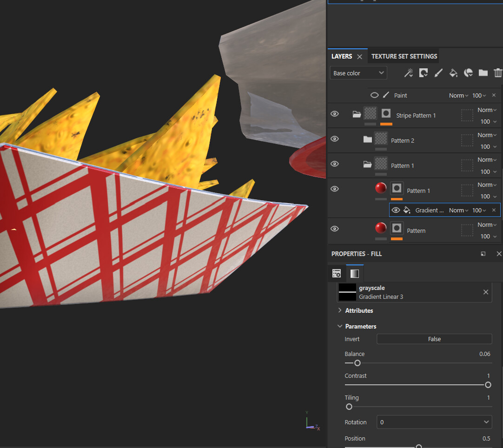Select the Pattern 2 layer name
Image resolution: width=503 pixels, height=448 pixels.
(x=402, y=140)
